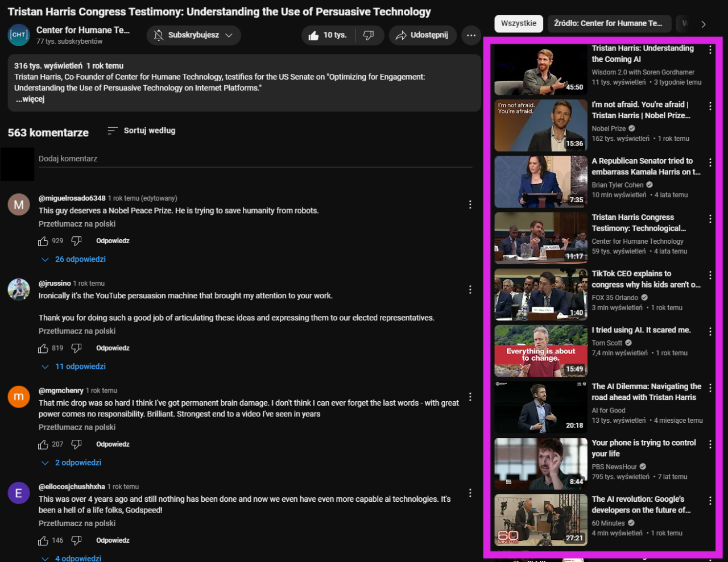This screenshot has height=562, width=728.
Task: Visit @jrussino commenter profile picture
Action: (x=19, y=289)
